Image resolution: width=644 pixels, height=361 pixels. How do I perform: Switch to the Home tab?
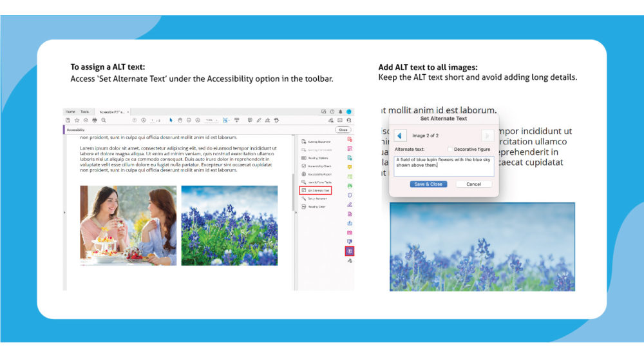pos(71,112)
